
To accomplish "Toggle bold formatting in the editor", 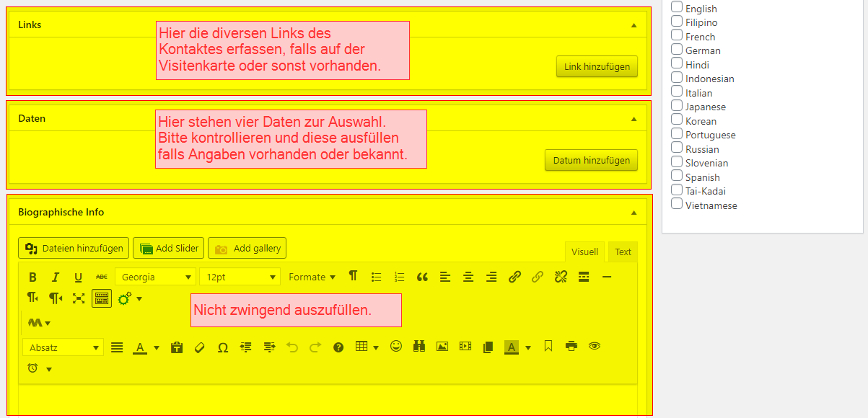I will coord(32,277).
